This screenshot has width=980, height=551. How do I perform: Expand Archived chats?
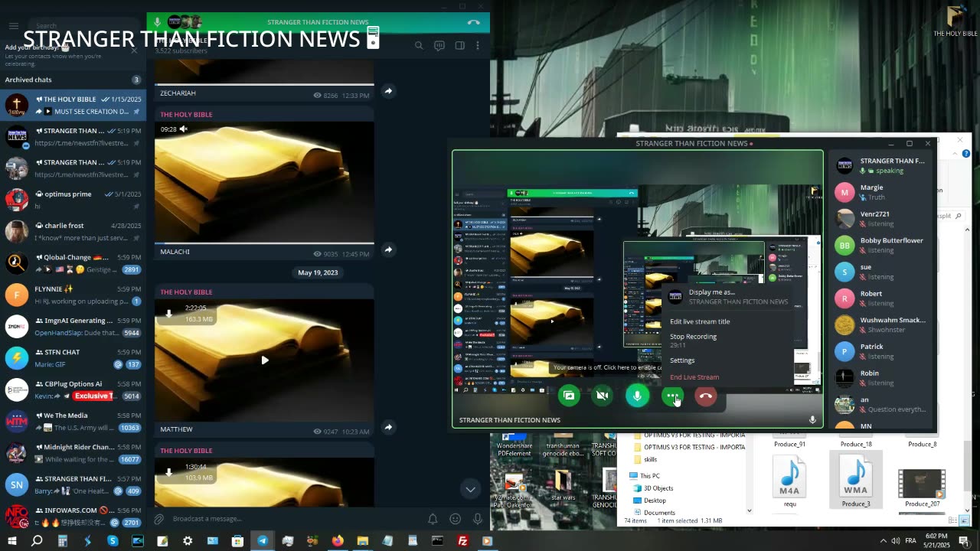(x=73, y=80)
